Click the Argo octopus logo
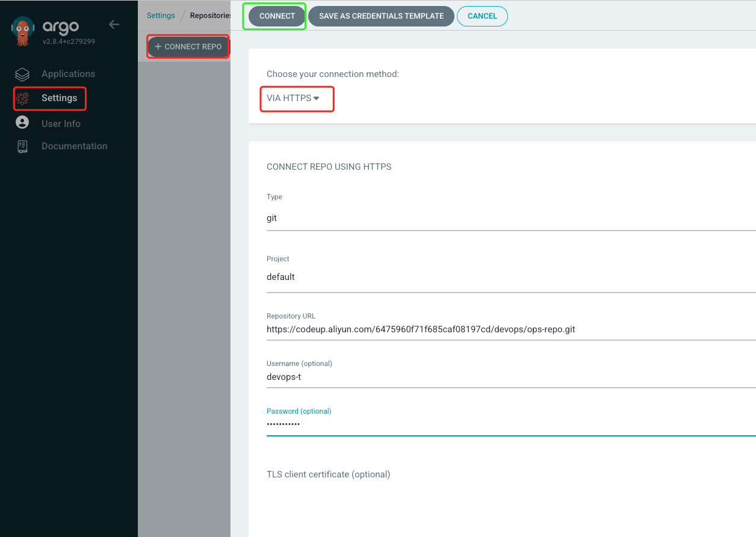 pos(23,31)
